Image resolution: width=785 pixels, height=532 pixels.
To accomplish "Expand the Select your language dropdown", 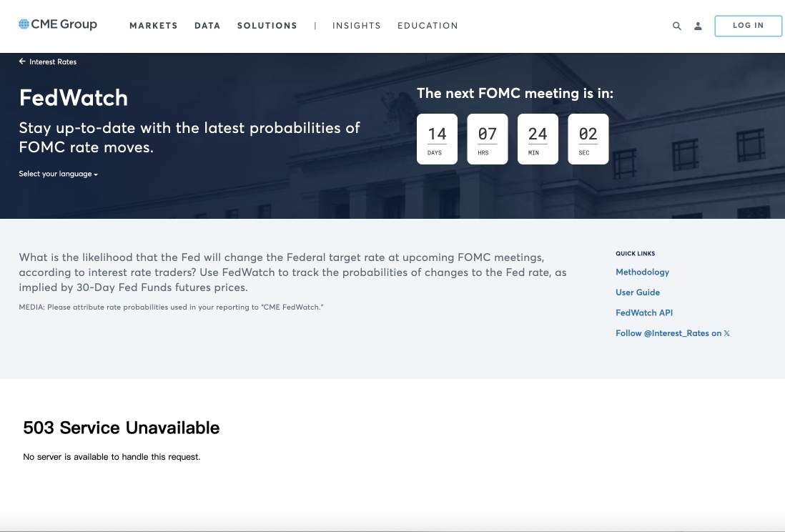I will (x=58, y=174).
